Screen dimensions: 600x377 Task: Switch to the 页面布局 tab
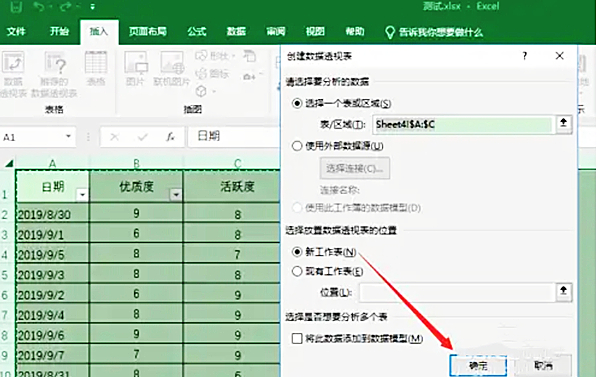(x=148, y=31)
